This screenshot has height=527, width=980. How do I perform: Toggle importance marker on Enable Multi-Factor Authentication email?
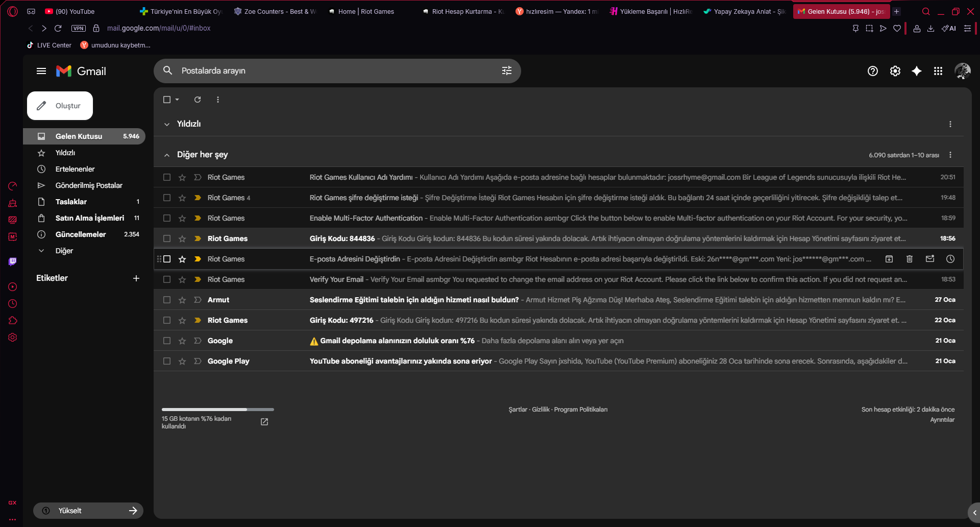(198, 218)
